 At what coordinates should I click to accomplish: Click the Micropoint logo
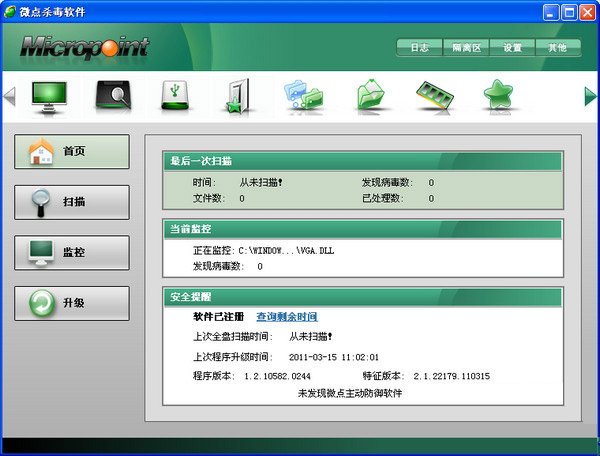coord(84,47)
